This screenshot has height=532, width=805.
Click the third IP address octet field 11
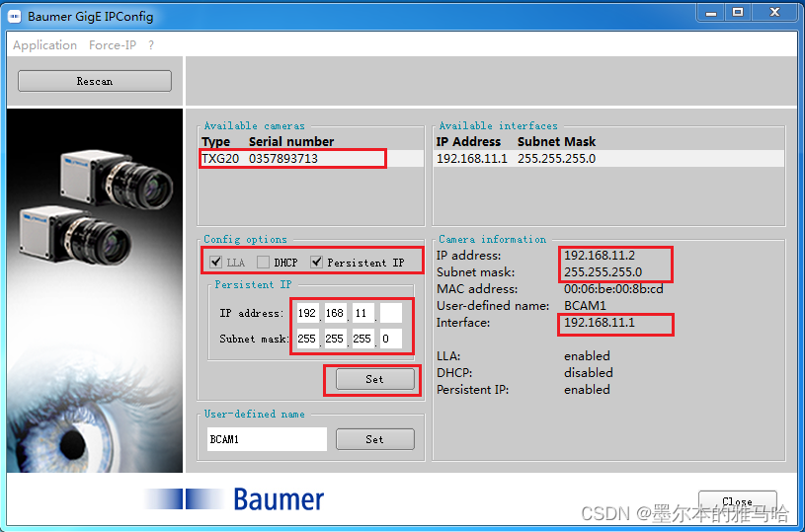pos(362,313)
